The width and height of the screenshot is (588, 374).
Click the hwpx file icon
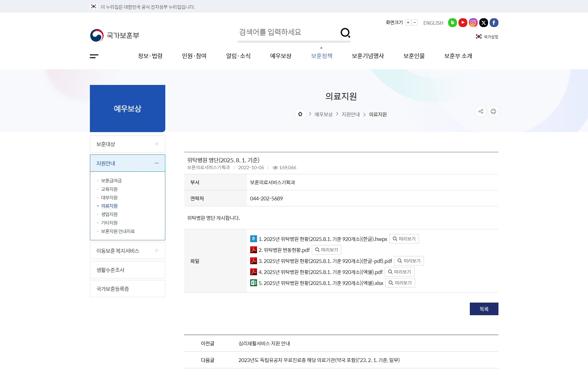(x=253, y=239)
